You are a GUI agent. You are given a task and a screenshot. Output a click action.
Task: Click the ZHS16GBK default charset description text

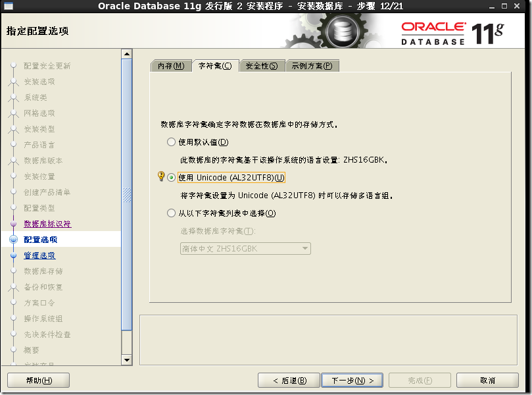[x=283, y=159]
